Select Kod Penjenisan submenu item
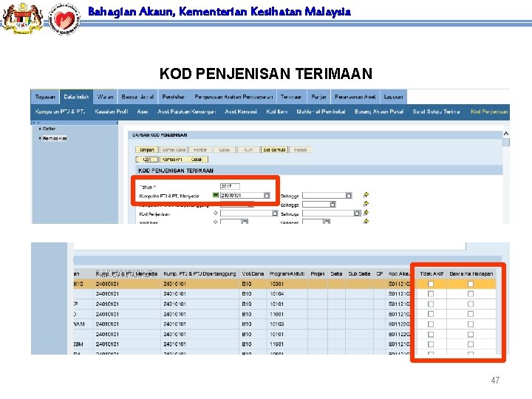The image size is (532, 399). click(x=489, y=112)
